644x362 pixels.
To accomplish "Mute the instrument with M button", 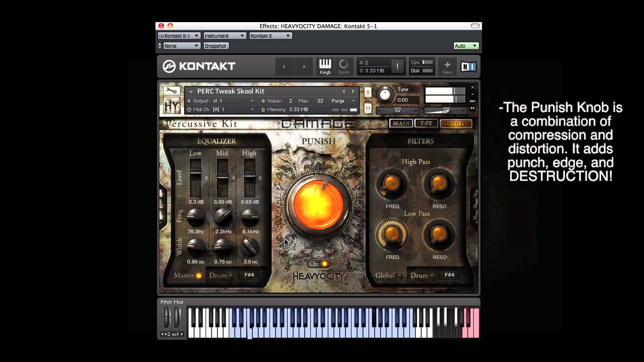I will click(368, 108).
